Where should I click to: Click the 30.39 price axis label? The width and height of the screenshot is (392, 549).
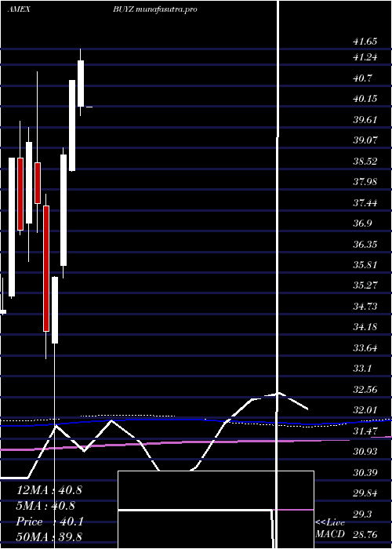pos(365,473)
